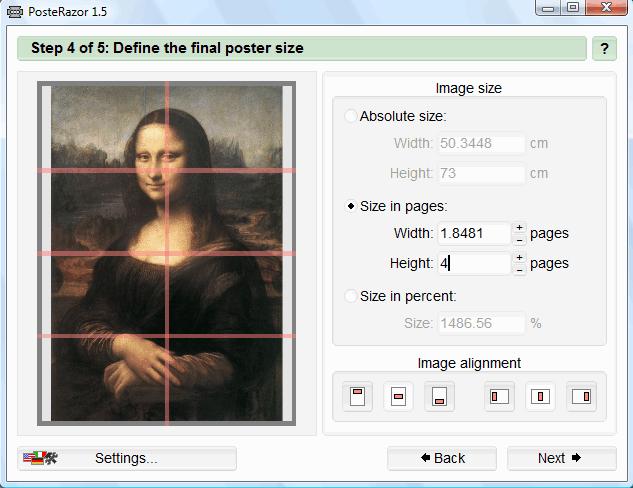
Task: Open the Settings dialog
Action: [127, 458]
